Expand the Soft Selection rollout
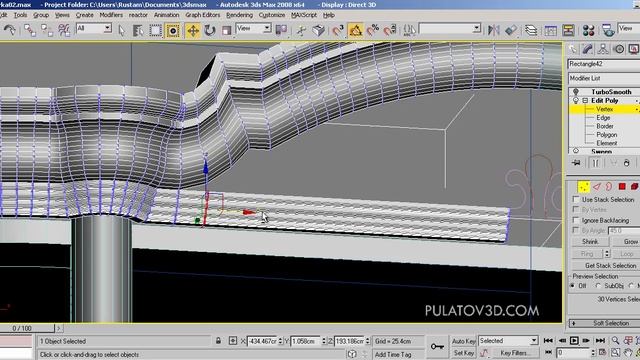Image resolution: width=640 pixels, height=360 pixels. (604, 323)
